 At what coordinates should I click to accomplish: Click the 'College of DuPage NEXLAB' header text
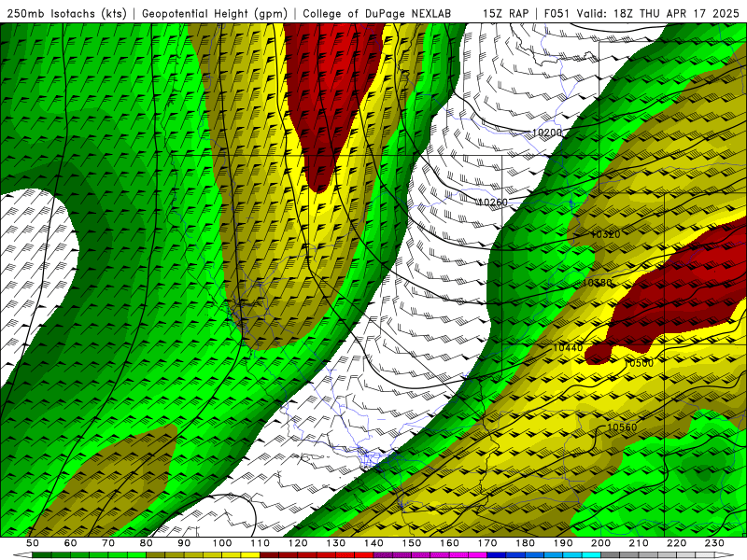[x=377, y=13]
